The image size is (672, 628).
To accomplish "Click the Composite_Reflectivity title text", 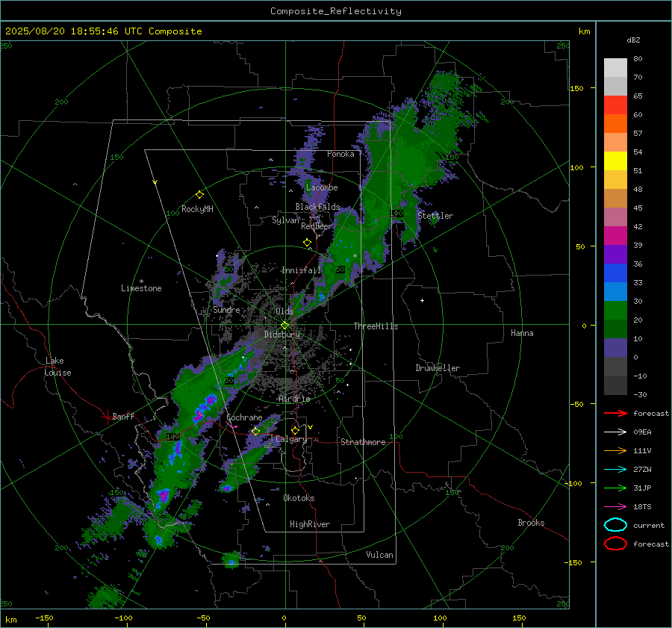I will 336,11.
